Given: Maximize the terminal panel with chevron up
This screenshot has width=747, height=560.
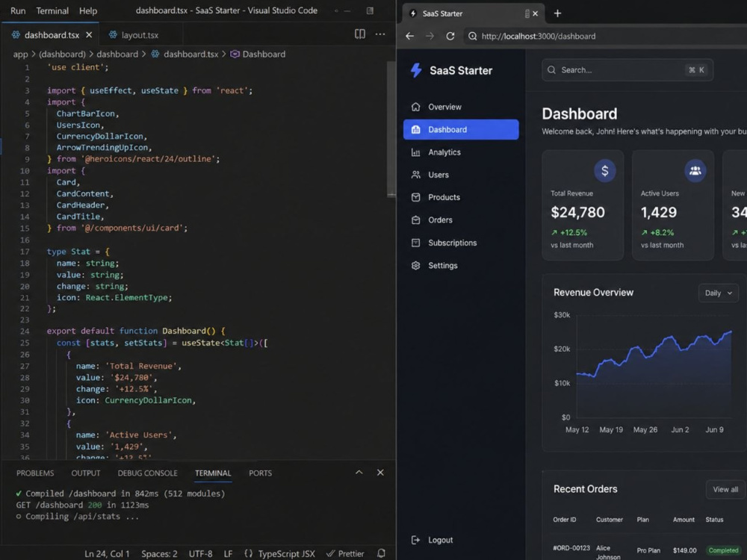Looking at the screenshot, I should [359, 473].
